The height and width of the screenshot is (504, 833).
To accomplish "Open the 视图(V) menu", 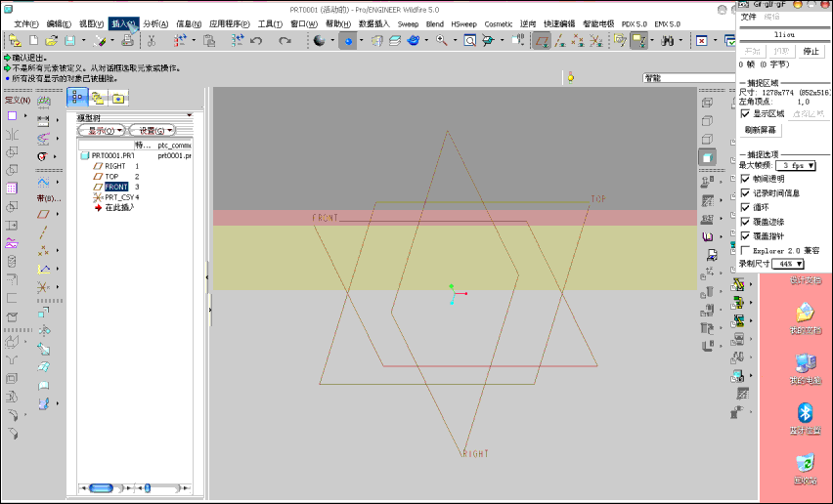I will tap(91, 23).
